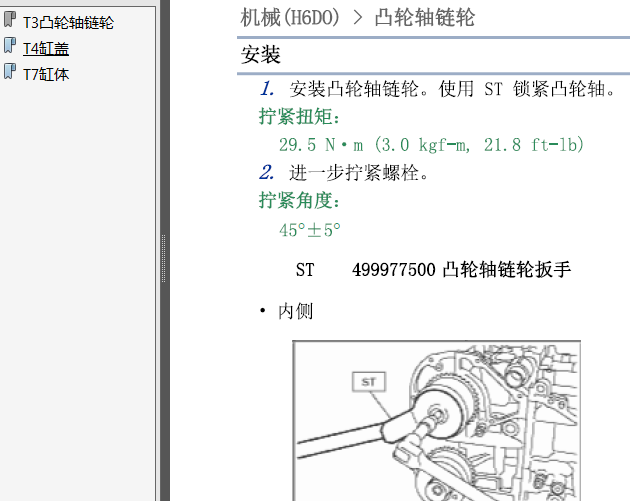Click the step 1 number
This screenshot has height=501, width=630.
[x=267, y=88]
